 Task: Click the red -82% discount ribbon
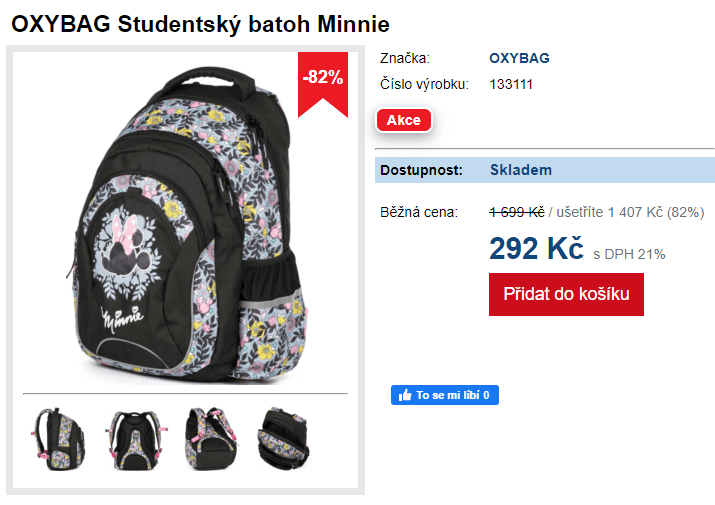pos(323,78)
